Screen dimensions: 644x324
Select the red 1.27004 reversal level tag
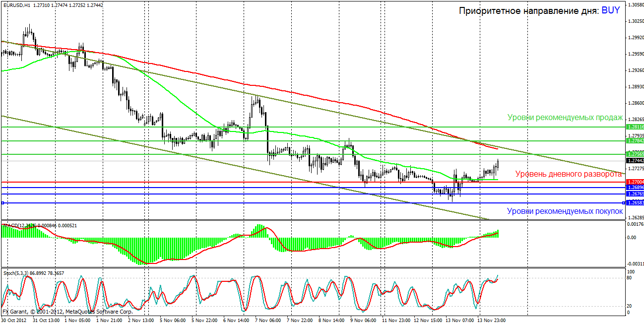click(x=635, y=182)
